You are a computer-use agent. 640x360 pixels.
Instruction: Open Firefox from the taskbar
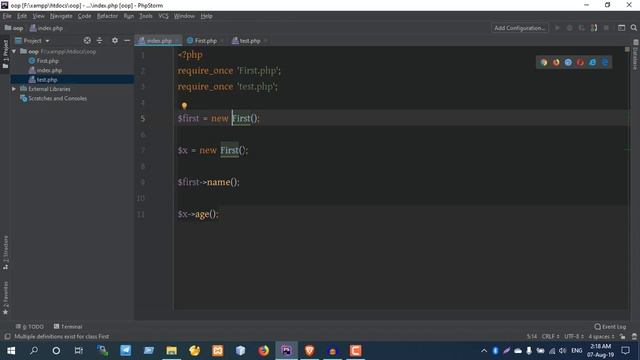click(x=264, y=351)
